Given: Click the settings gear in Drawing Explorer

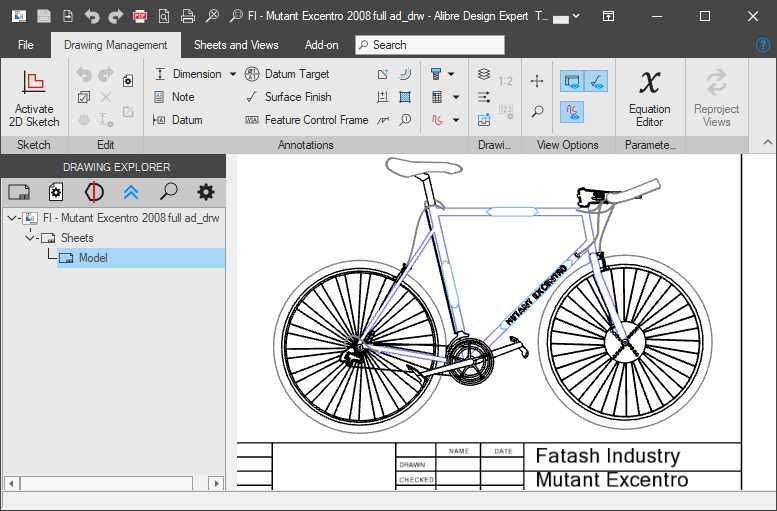Looking at the screenshot, I should 205,192.
